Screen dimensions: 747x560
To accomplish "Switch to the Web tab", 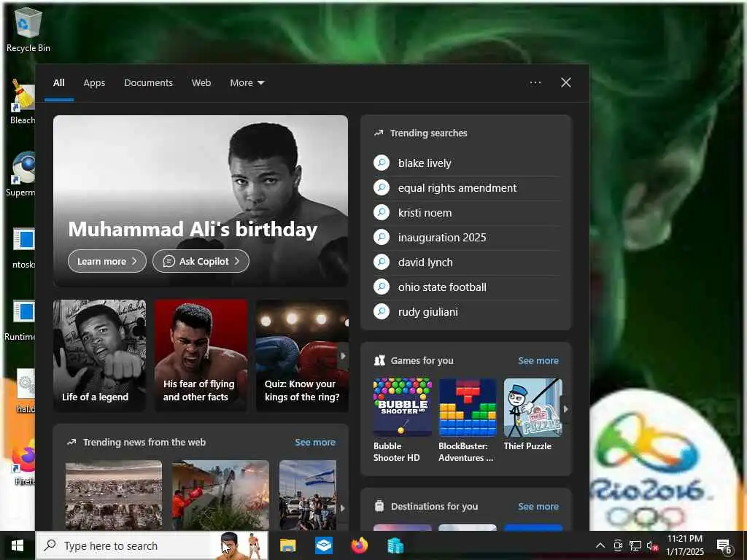I will tap(201, 83).
